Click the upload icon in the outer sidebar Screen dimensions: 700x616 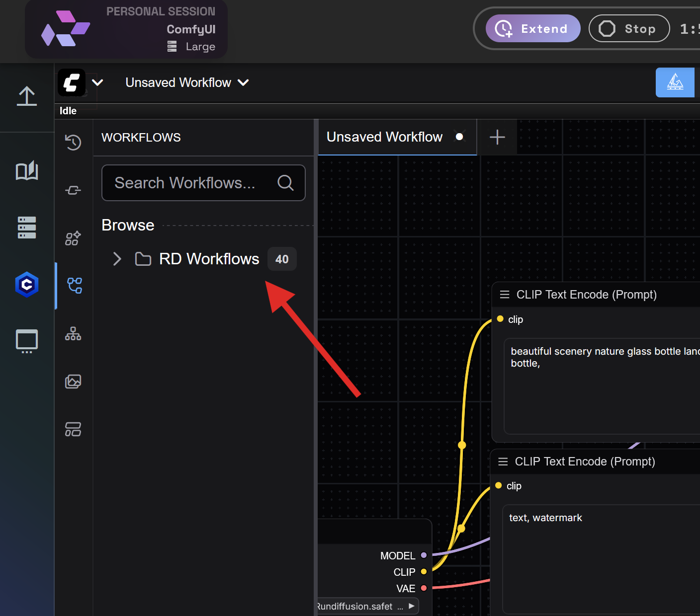coord(27,96)
